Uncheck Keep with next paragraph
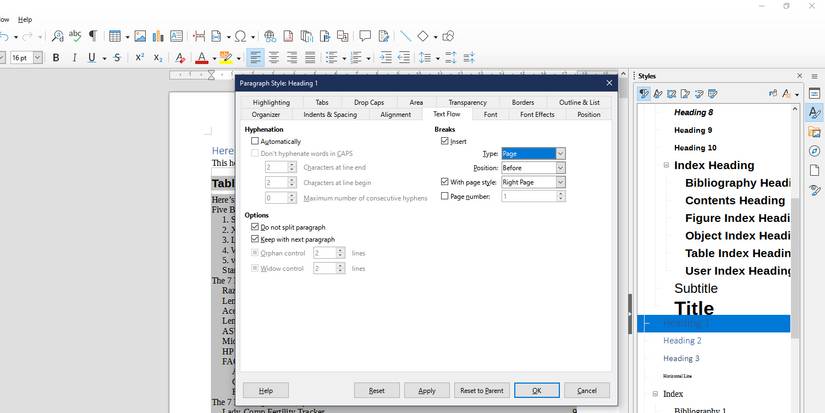825x413 pixels. (x=255, y=239)
